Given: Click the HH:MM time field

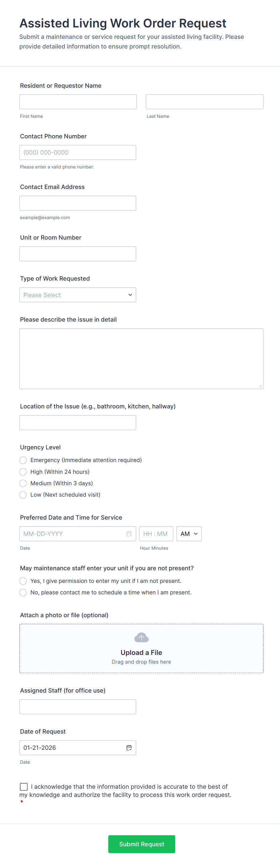Looking at the screenshot, I should (156, 534).
